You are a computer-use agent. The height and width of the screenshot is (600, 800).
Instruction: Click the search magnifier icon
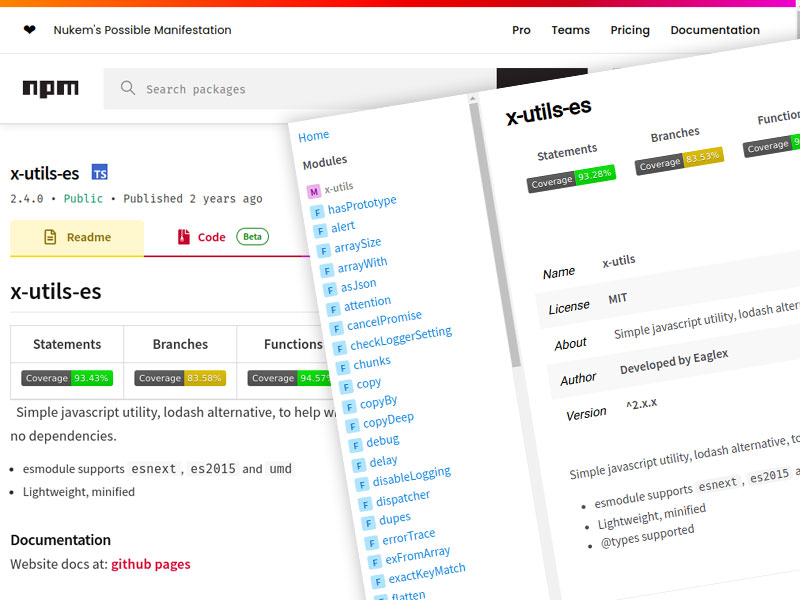[x=127, y=88]
